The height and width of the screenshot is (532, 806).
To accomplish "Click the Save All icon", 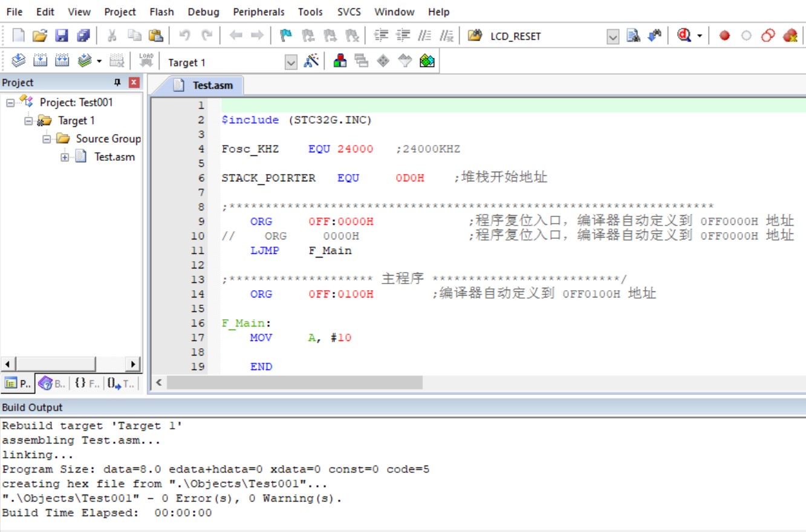I will 83,36.
